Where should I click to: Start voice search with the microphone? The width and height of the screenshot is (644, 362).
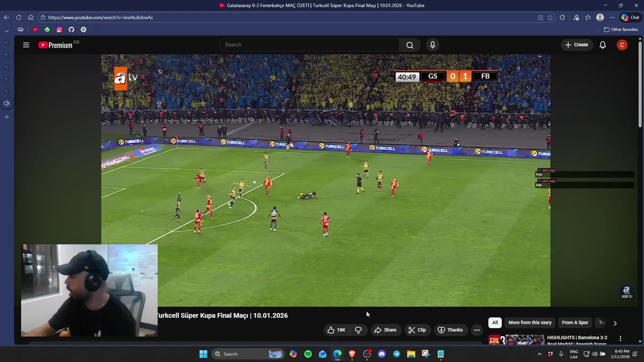[432, 45]
